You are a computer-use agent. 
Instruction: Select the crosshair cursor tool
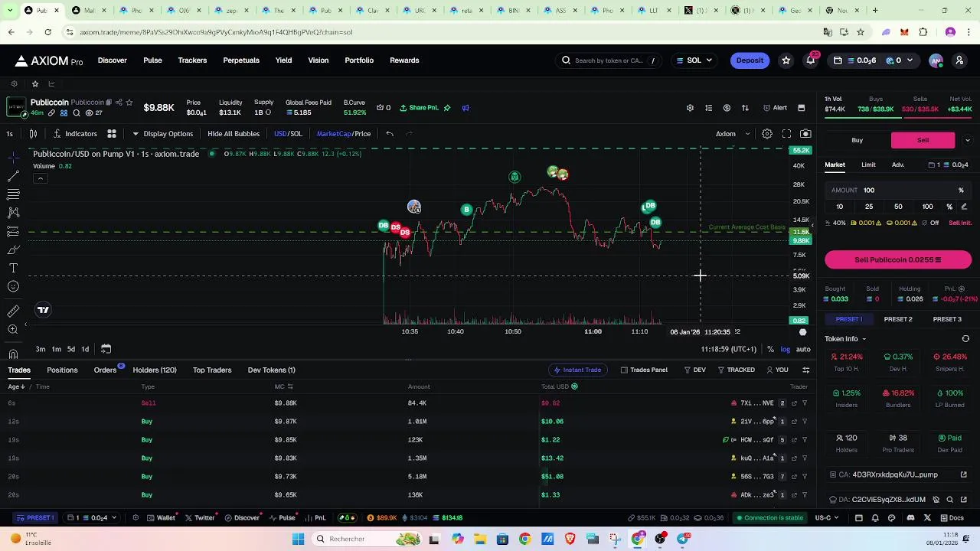pyautogui.click(x=13, y=157)
